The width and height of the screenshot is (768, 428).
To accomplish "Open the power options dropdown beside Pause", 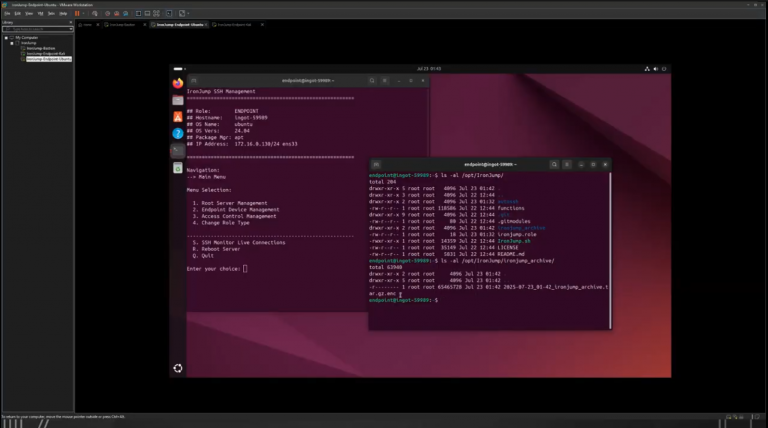I will pyautogui.click(x=83, y=13).
